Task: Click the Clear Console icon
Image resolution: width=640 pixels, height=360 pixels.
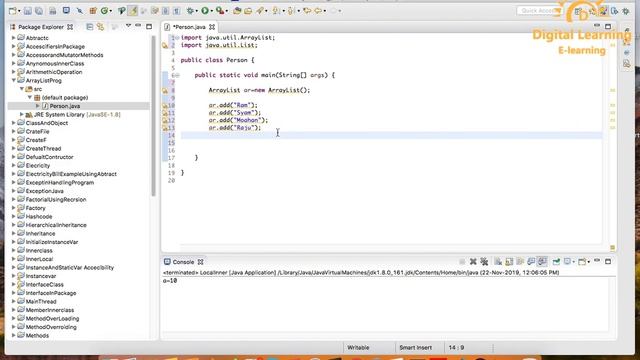Action: [498, 262]
